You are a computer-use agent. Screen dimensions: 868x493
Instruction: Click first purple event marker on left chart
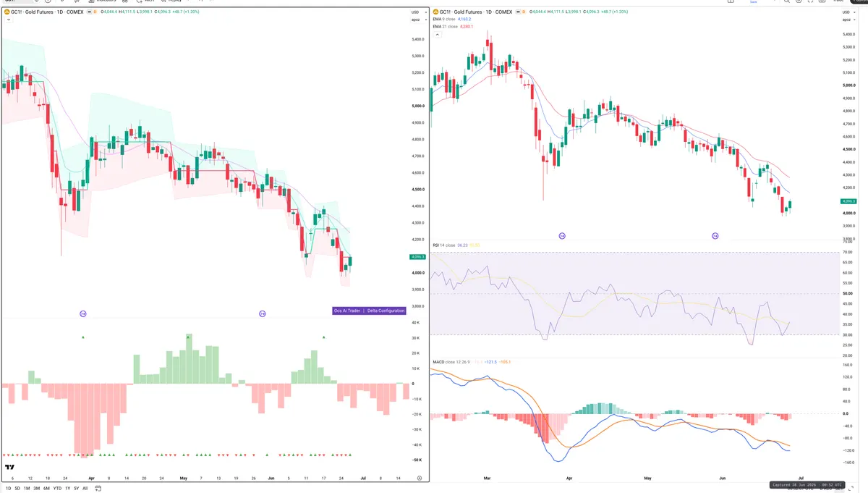click(82, 313)
